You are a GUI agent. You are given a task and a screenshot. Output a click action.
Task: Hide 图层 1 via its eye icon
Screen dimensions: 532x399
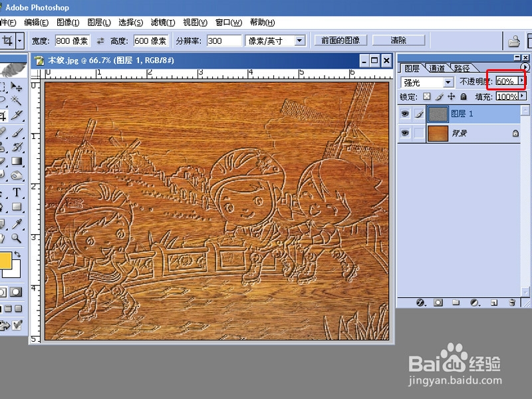click(x=405, y=114)
